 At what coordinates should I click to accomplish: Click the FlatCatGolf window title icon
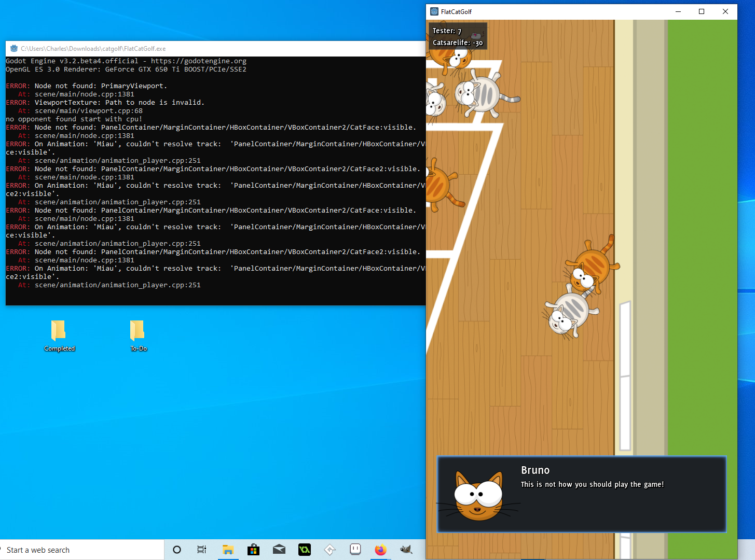coord(434,11)
